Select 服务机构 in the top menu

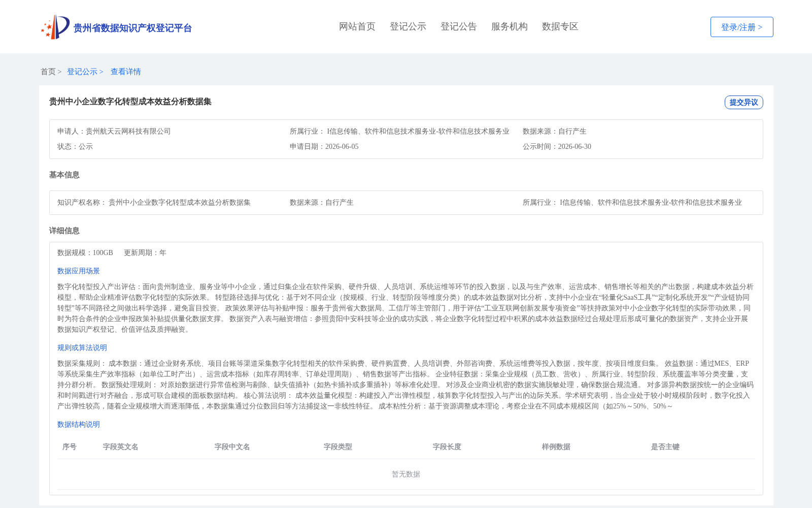click(510, 26)
